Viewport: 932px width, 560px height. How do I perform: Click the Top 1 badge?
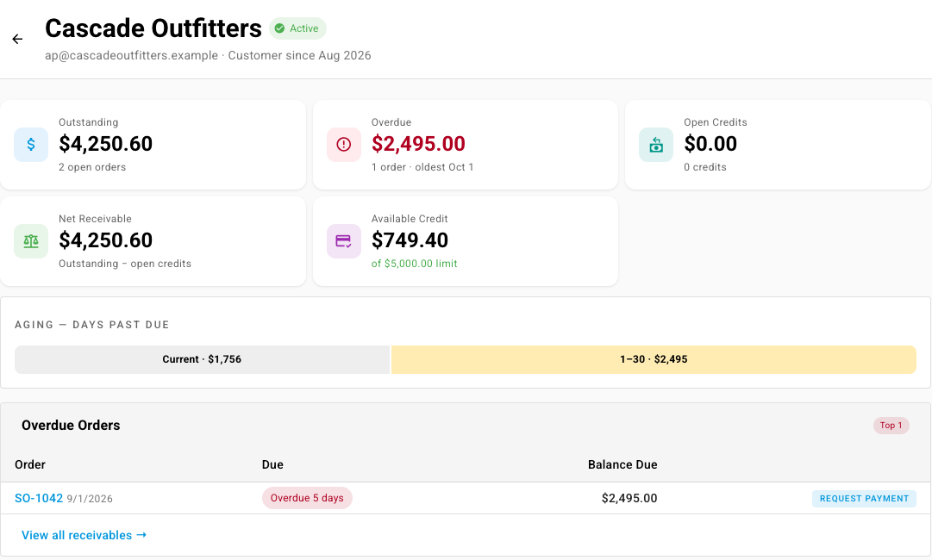[x=891, y=426]
